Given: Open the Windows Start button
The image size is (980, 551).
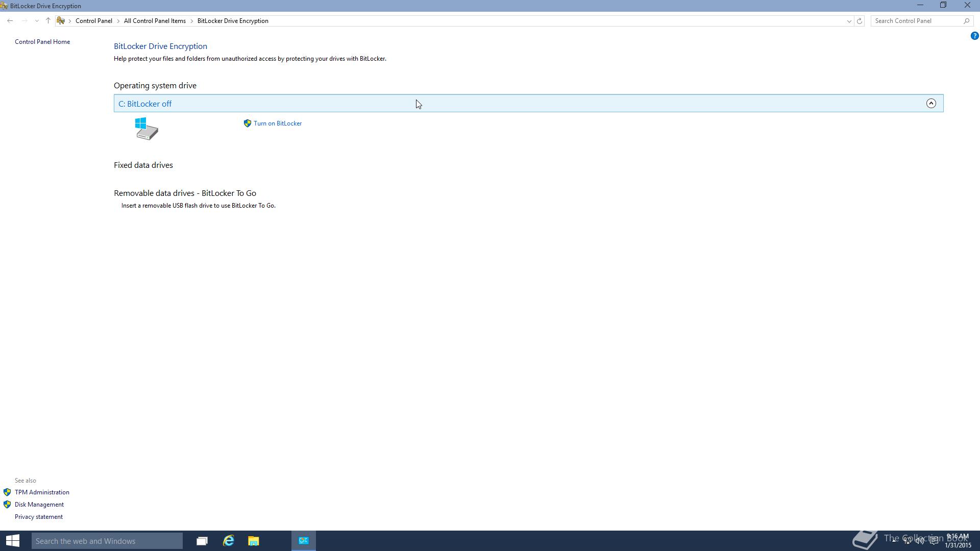Looking at the screenshot, I should click(x=13, y=541).
